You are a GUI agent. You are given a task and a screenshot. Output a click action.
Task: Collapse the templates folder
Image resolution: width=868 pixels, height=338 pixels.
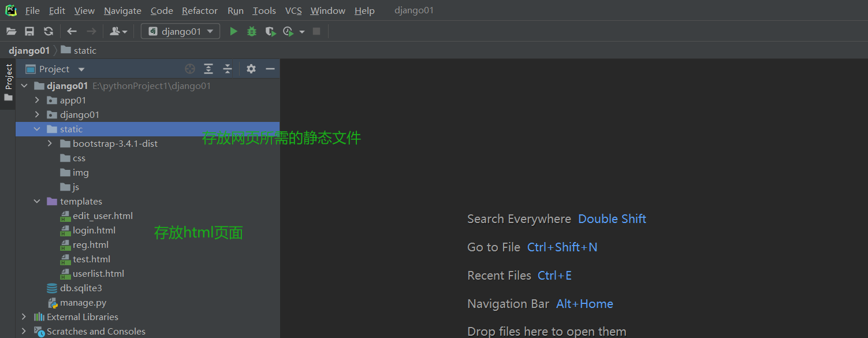[37, 201]
